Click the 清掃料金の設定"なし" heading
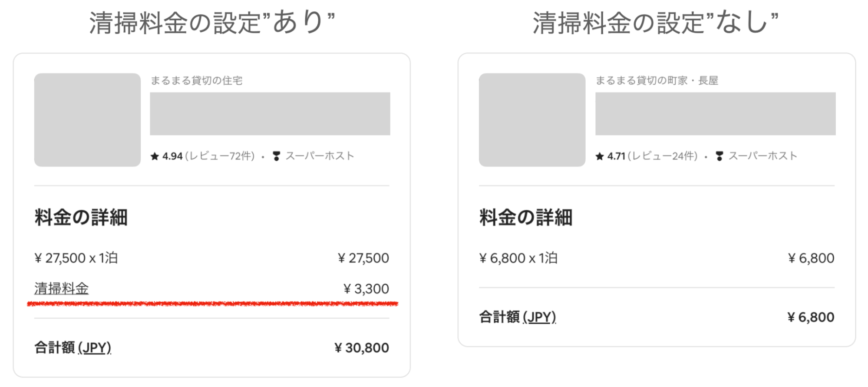The image size is (868, 387). click(x=656, y=23)
